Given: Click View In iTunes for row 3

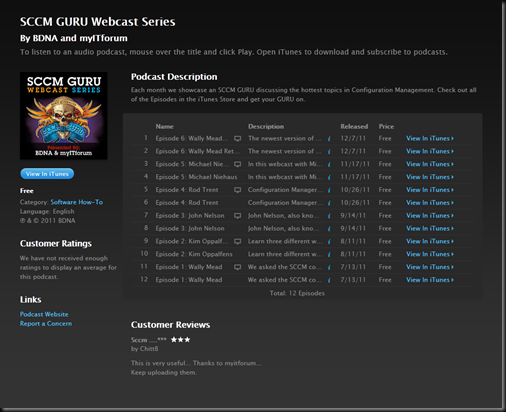Looking at the screenshot, I should point(430,164).
